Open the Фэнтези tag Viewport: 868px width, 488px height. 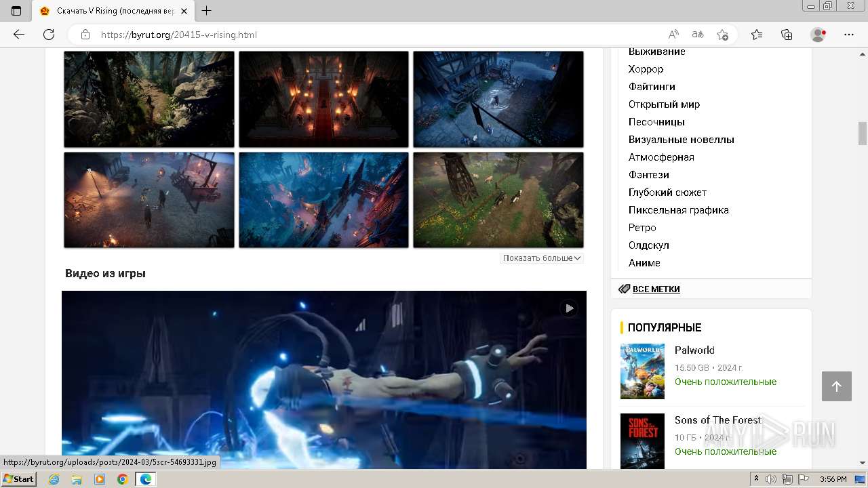tap(648, 175)
